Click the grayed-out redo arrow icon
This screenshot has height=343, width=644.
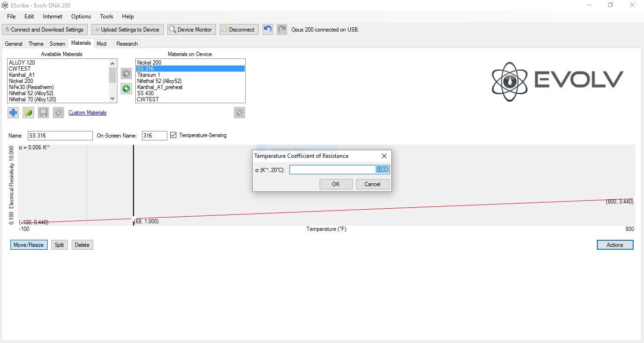281,29
